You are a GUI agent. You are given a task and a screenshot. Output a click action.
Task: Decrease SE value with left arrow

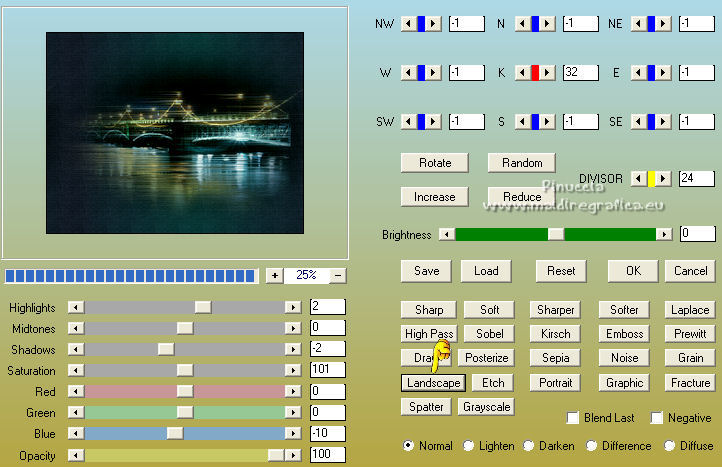pos(639,122)
